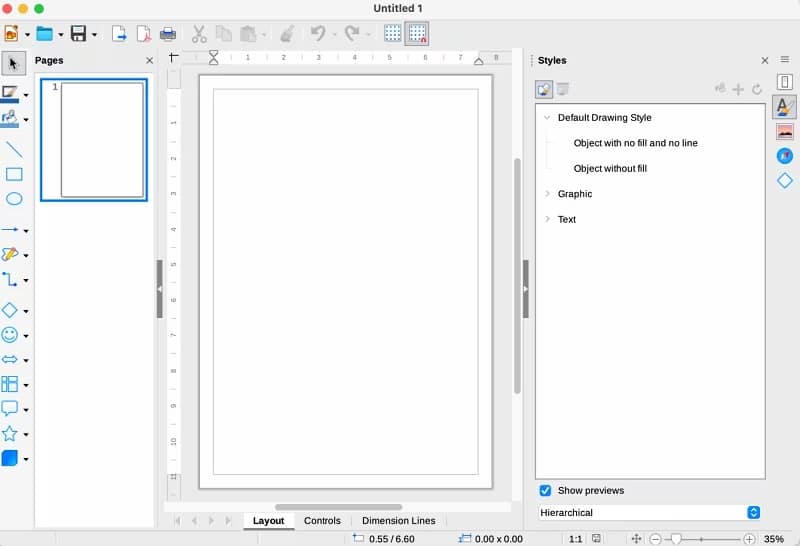Choose the Insert Line tool

[14, 150]
